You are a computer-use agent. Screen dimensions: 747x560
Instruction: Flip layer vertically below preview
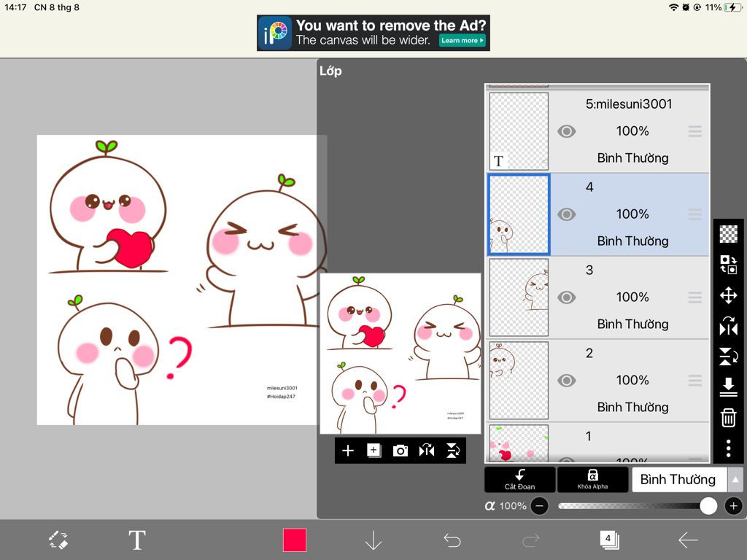pos(452,451)
